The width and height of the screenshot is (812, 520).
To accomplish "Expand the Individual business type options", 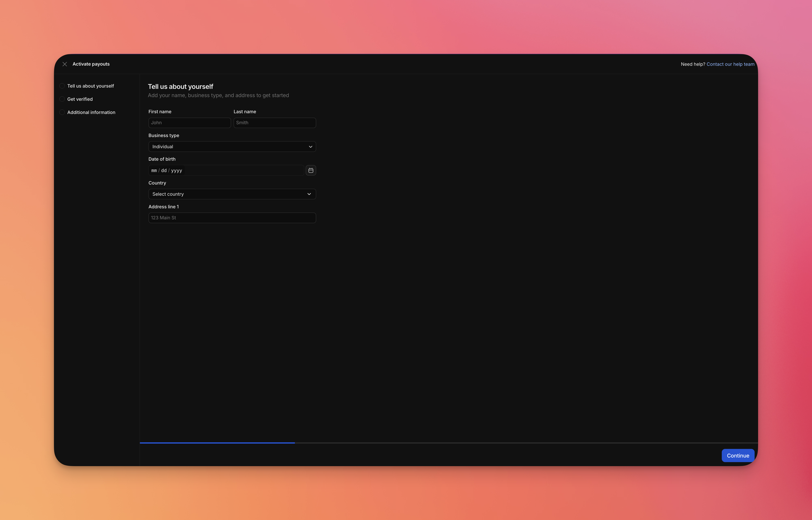I will click(x=232, y=147).
